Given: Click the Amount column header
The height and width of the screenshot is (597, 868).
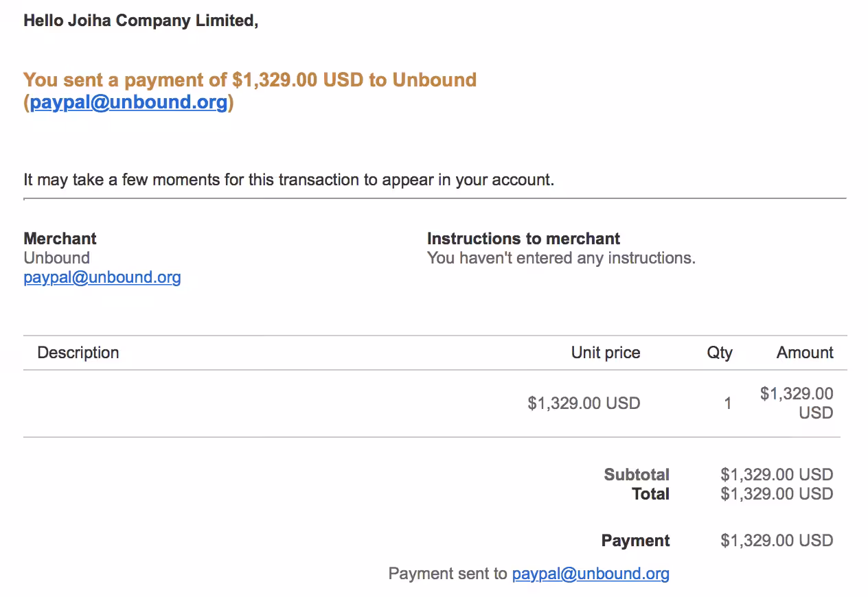Looking at the screenshot, I should point(805,353).
